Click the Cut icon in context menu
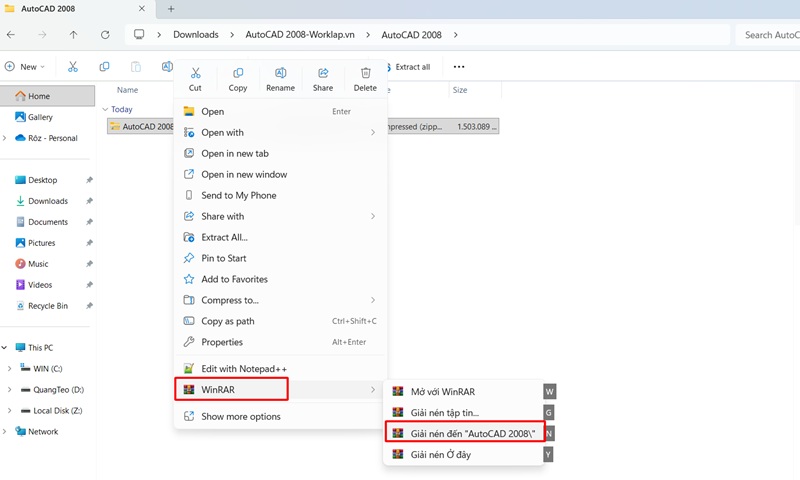Viewport: 800px width, 480px height. (x=195, y=73)
